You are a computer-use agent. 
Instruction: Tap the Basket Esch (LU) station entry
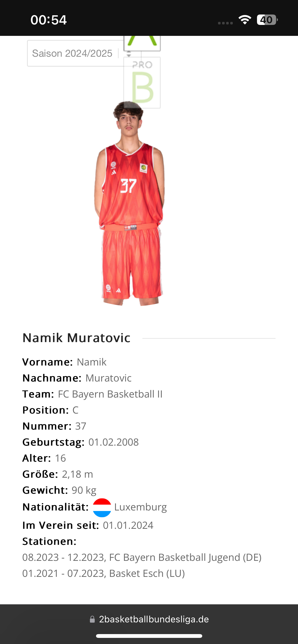104,573
